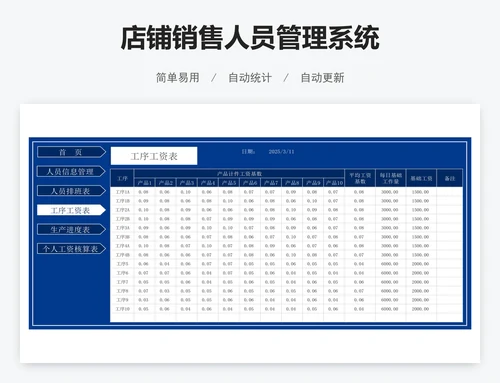Select the 产品6 column header
Screen dimensions: 500x383
tap(250, 183)
